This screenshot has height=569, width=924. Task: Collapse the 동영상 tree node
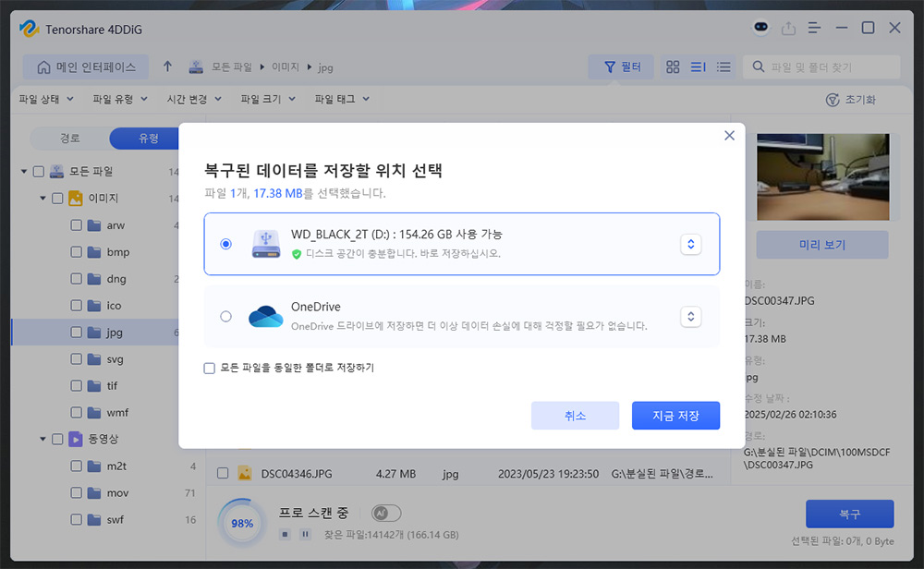click(43, 439)
